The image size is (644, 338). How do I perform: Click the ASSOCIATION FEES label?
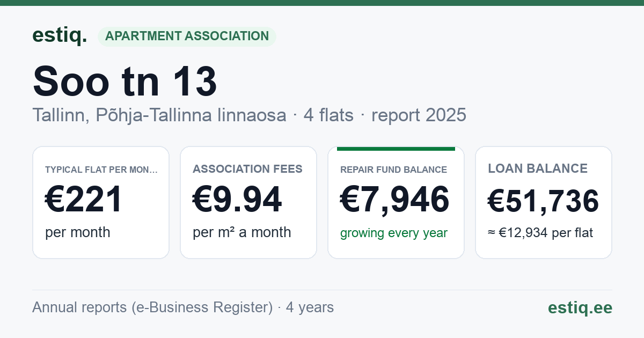click(247, 169)
